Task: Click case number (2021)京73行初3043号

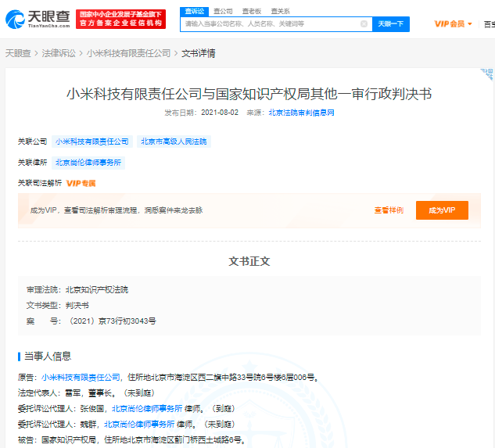Action: point(112,321)
